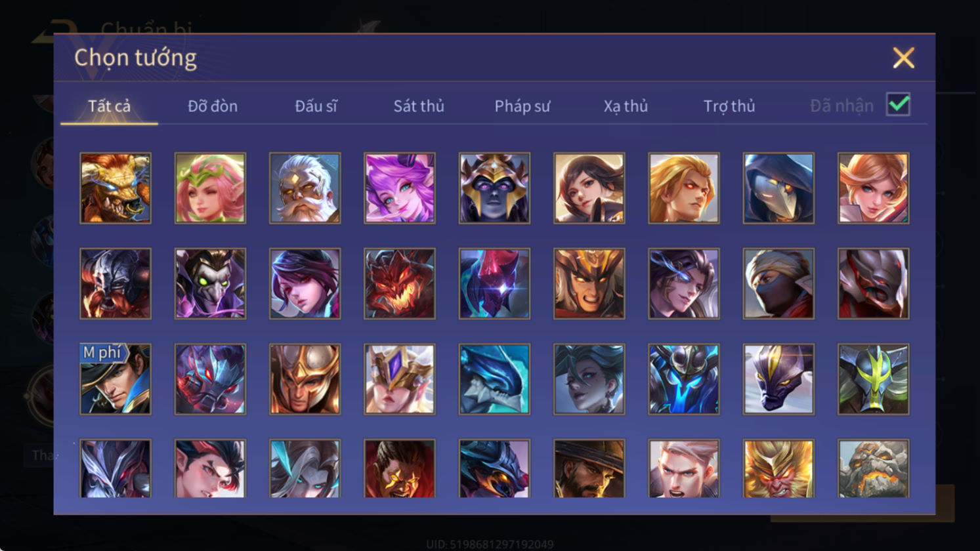Pick the purple-haired girl hero portrait

tap(399, 188)
